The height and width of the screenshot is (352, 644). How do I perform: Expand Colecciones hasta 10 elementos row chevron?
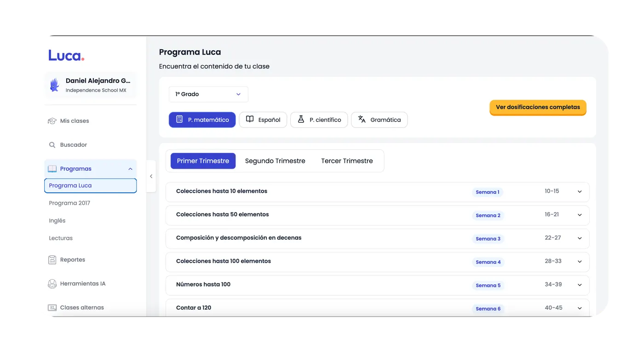[x=580, y=192]
